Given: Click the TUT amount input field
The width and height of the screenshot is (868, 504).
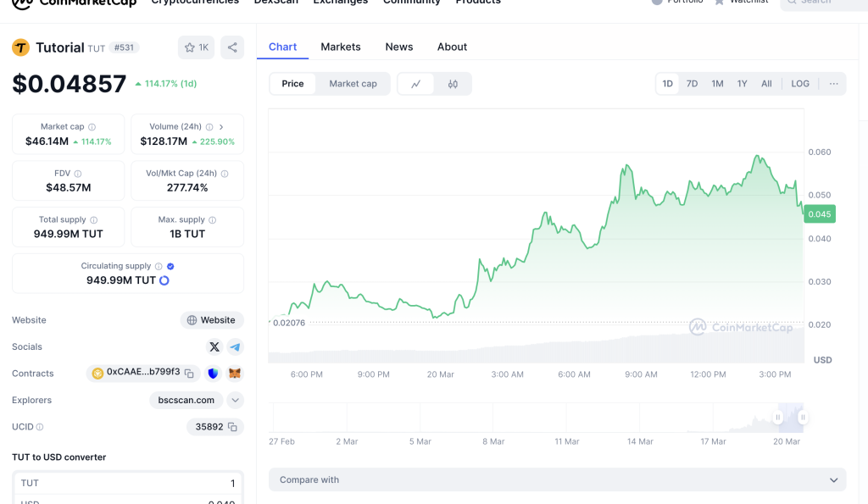Looking at the screenshot, I should (128, 483).
